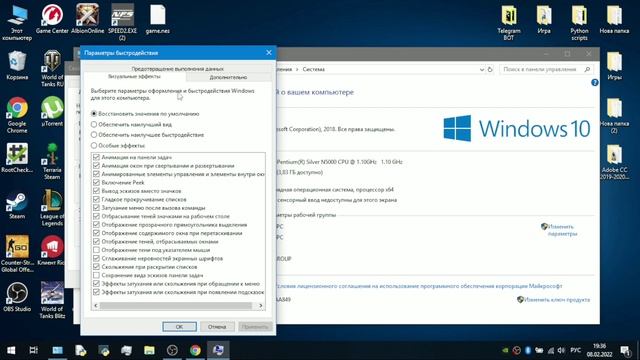Click Система in the breadcrumb path
The height and width of the screenshot is (360, 640).
pyautogui.click(x=313, y=69)
